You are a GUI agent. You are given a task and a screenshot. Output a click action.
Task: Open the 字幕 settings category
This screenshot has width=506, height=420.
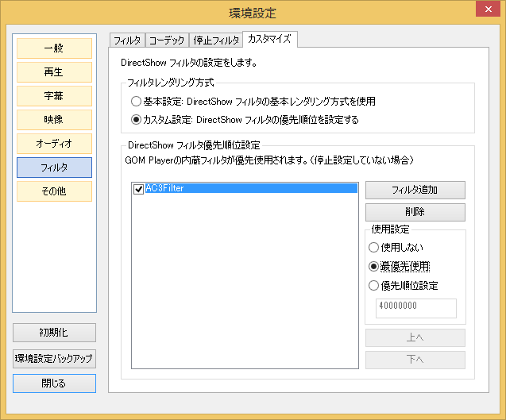pos(54,96)
